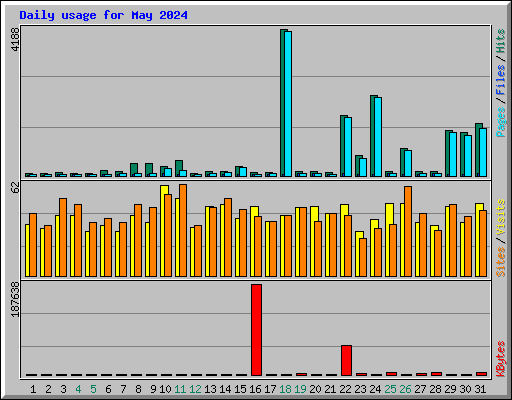Click the day 26 orange sites bar
The image size is (512, 400).
[408, 231]
